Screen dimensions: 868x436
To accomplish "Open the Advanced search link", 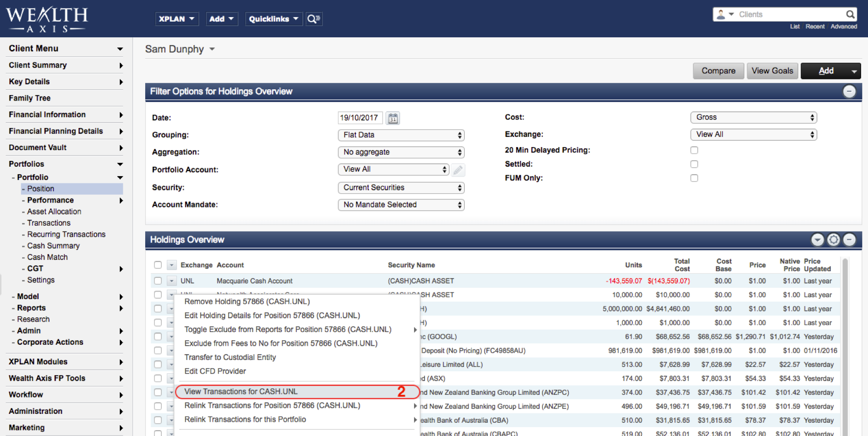I will point(844,26).
